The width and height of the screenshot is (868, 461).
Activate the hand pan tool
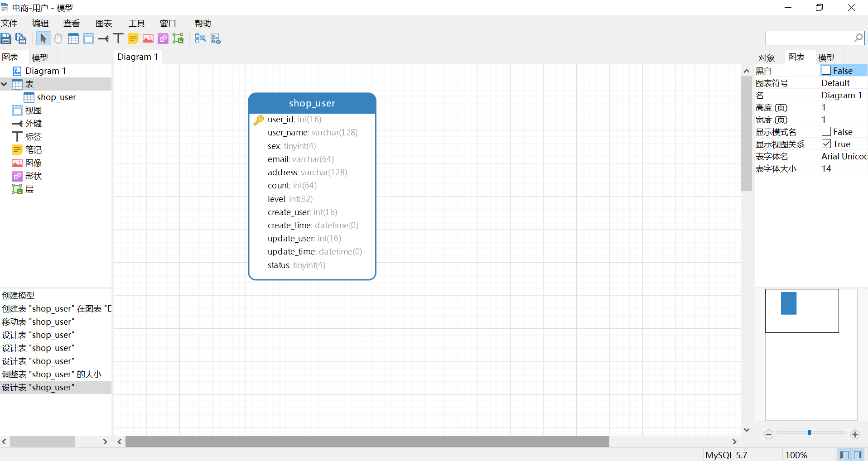tap(58, 38)
